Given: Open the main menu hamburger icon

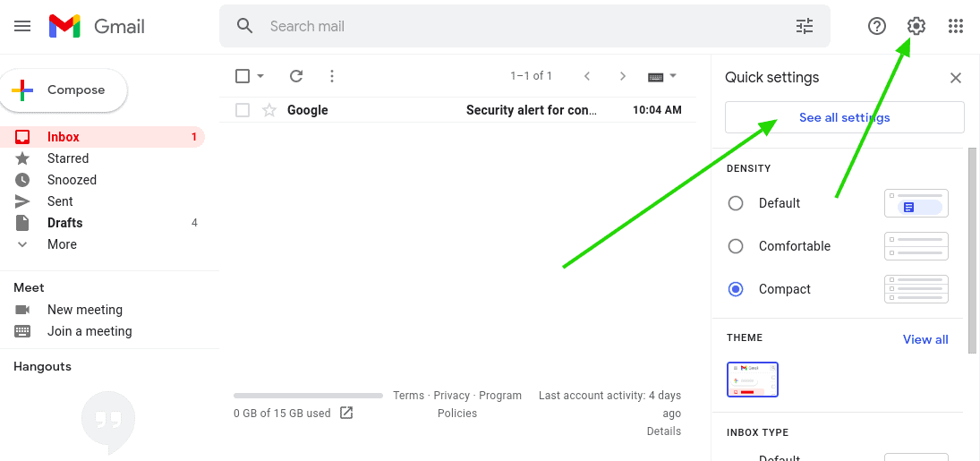Looking at the screenshot, I should 22,26.
